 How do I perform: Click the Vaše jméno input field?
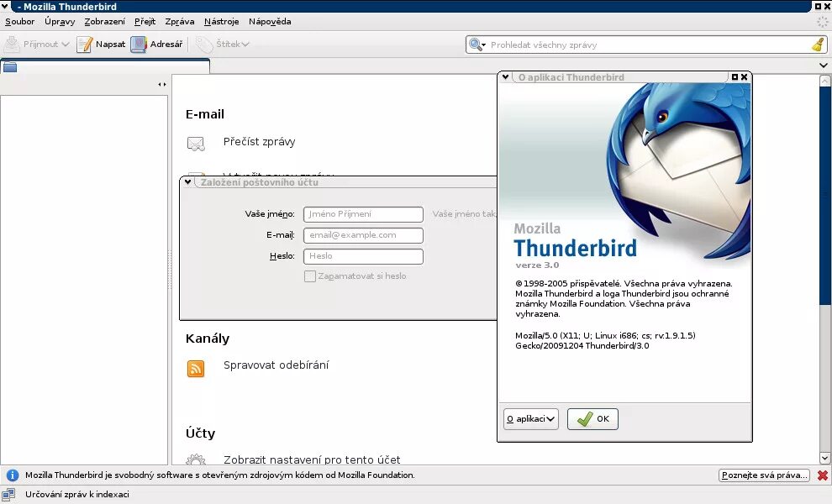363,214
